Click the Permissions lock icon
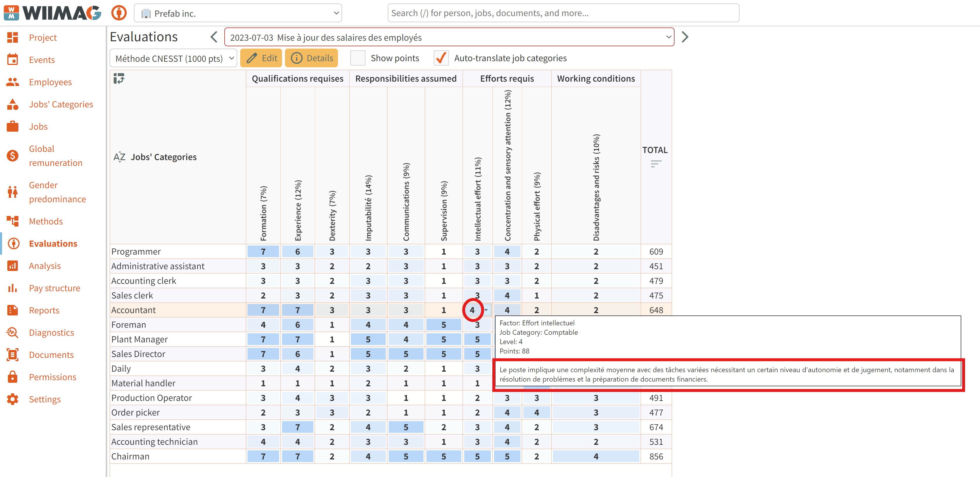This screenshot has width=980, height=477. [x=13, y=377]
